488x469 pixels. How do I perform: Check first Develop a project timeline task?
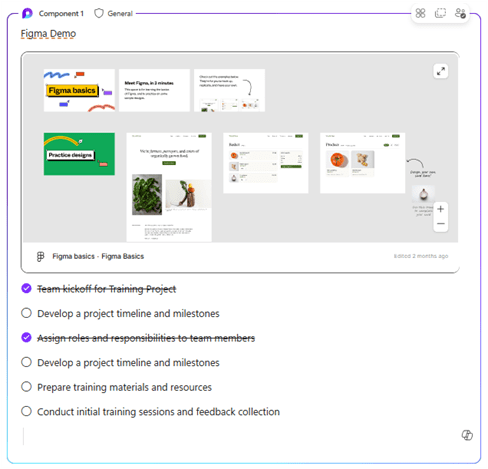[26, 313]
